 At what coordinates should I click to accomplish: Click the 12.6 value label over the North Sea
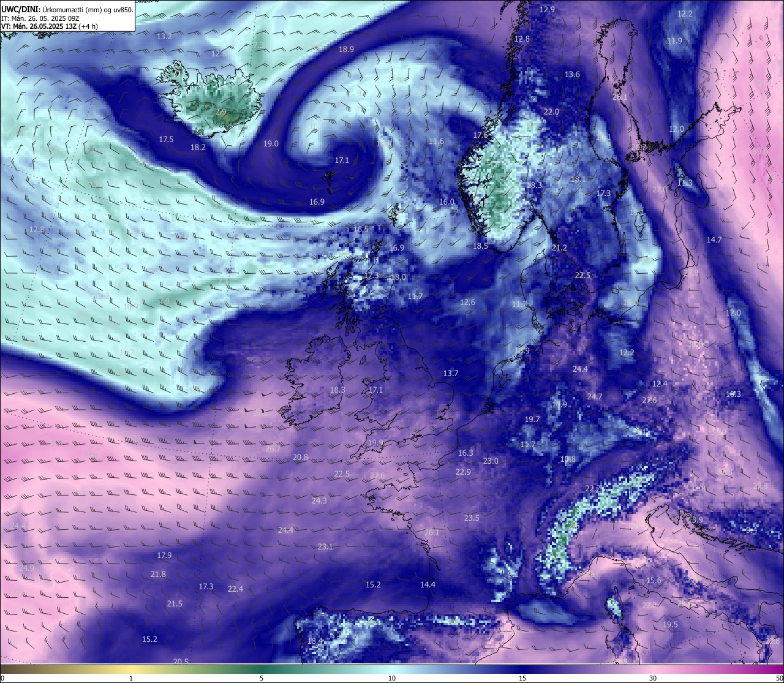coord(467,303)
